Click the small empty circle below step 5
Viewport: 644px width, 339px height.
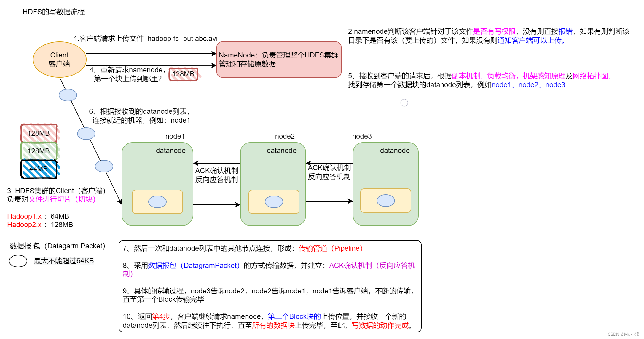click(x=404, y=103)
